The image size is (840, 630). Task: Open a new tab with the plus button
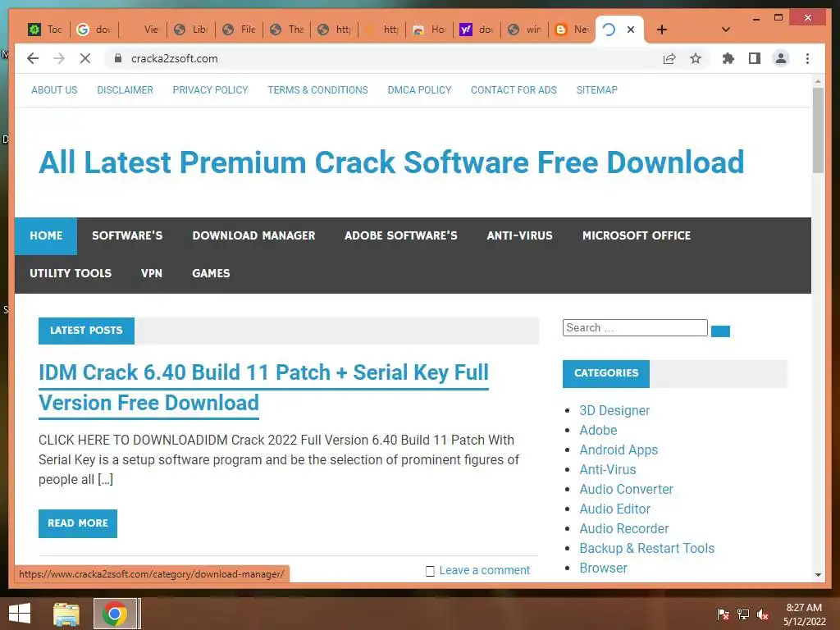coord(662,30)
